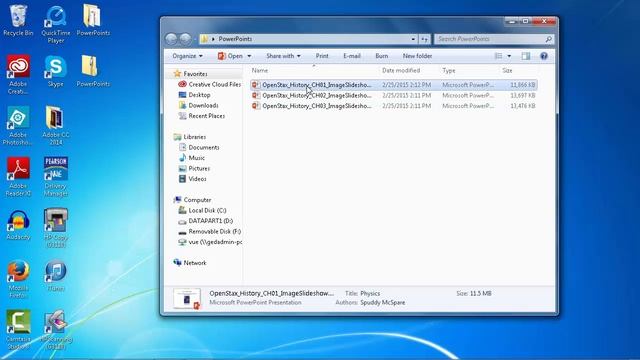Expand the Open button dropdown arrow
Screen dimensions: 640x360
(x=249, y=56)
